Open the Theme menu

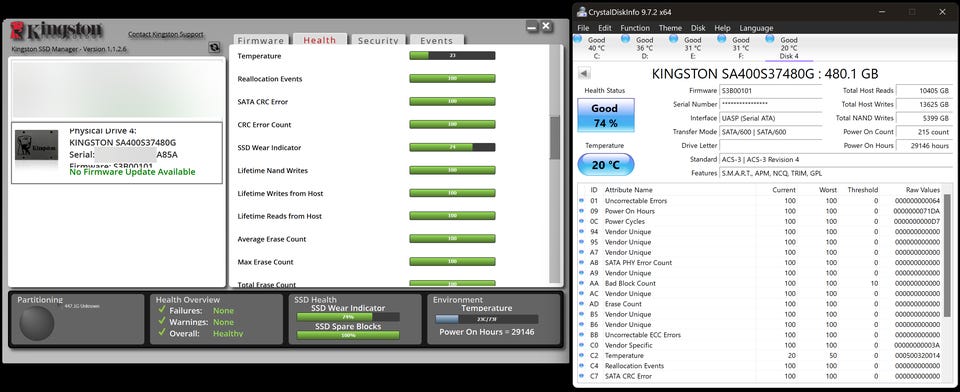pos(670,28)
